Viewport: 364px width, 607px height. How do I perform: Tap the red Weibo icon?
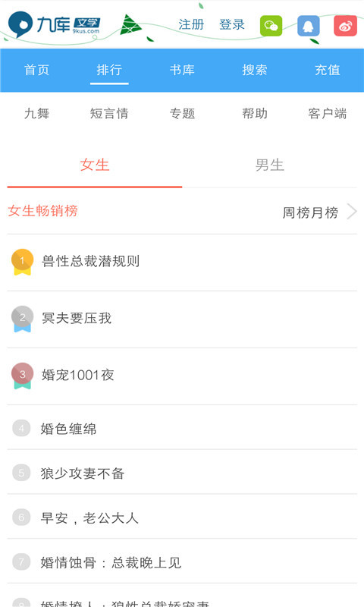click(346, 26)
